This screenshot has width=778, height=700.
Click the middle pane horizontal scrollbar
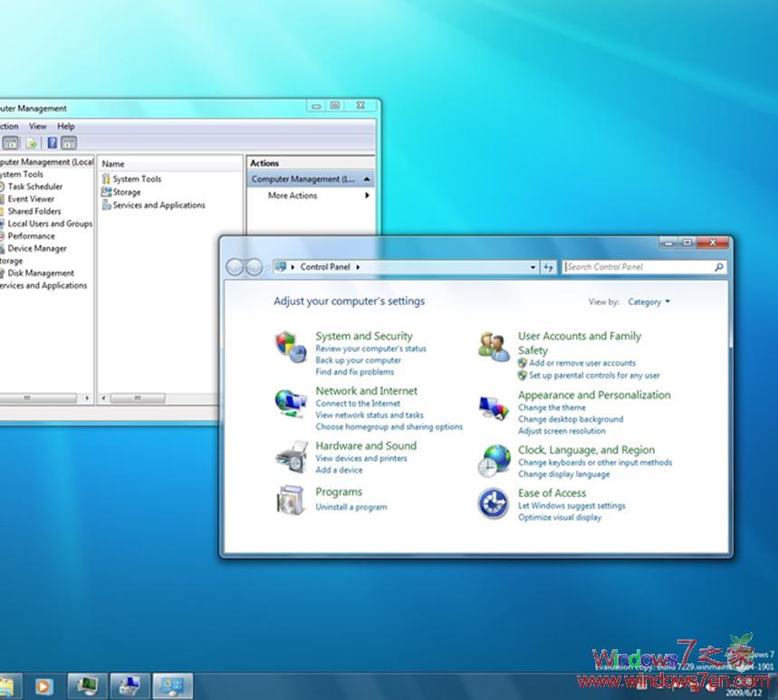138,398
